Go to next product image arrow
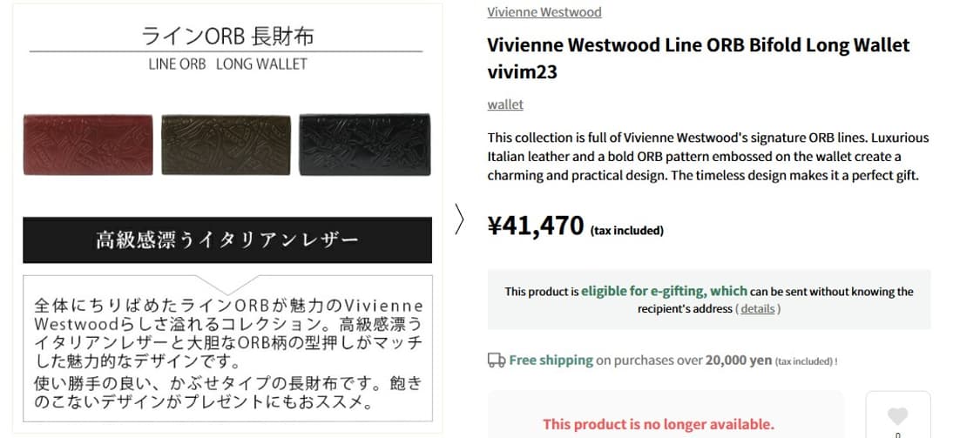The height and width of the screenshot is (438, 980). (460, 219)
